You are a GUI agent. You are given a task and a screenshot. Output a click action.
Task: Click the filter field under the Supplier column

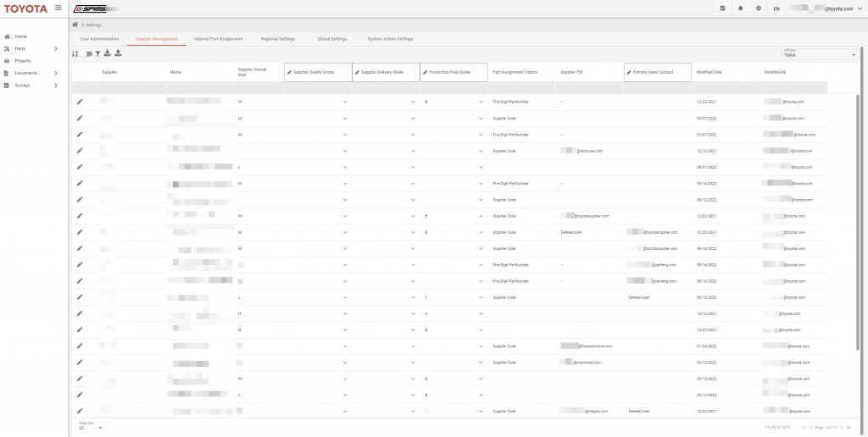pos(131,87)
